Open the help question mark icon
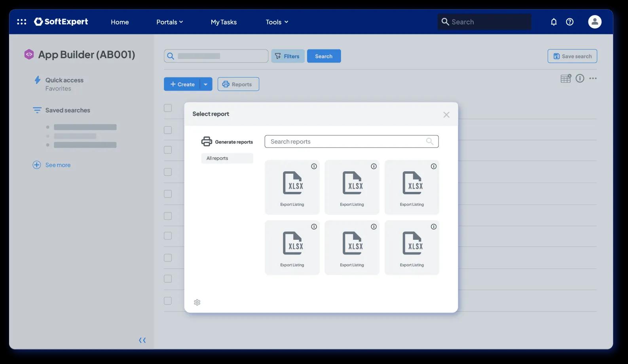Screen dimensions: 628x364 pos(569,22)
